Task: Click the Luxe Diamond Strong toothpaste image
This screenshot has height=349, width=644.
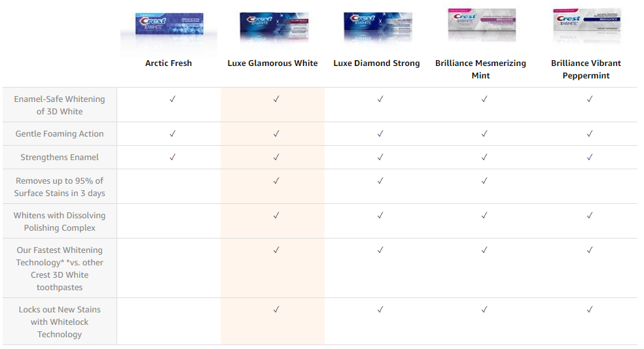Action: 378,27
